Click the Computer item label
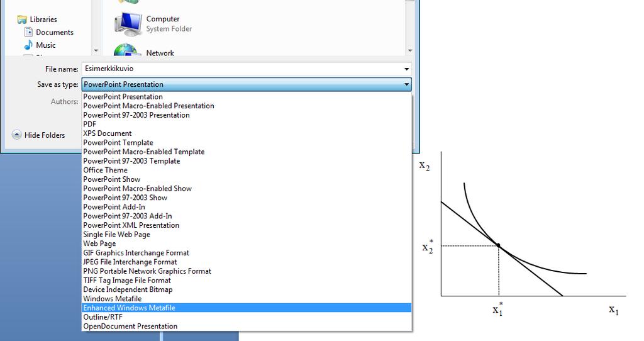 click(x=163, y=19)
